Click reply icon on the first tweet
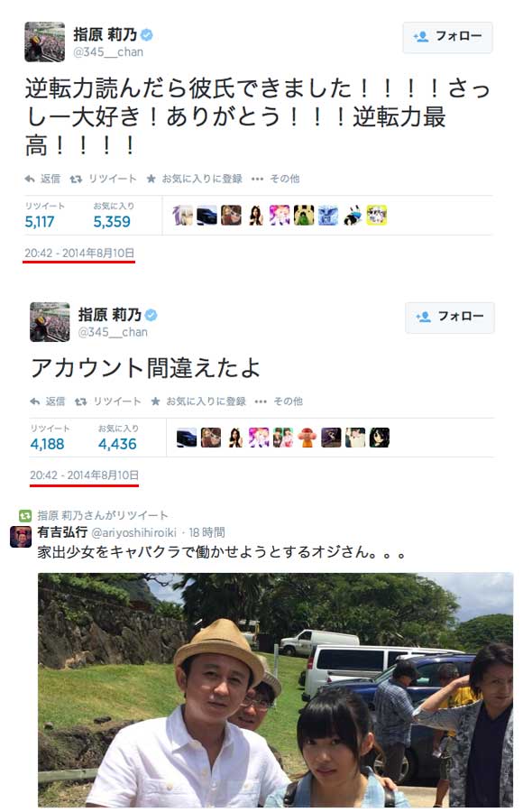Viewport: 523px width, 812px height. (30, 179)
